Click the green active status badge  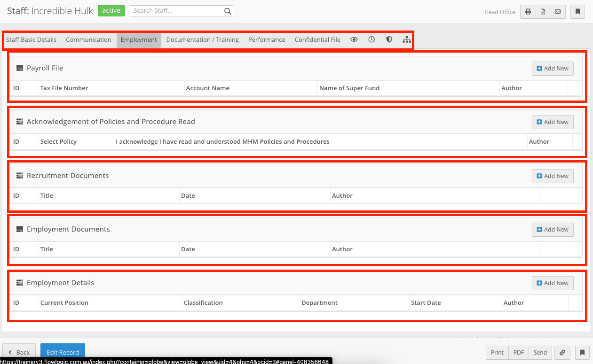pos(111,11)
